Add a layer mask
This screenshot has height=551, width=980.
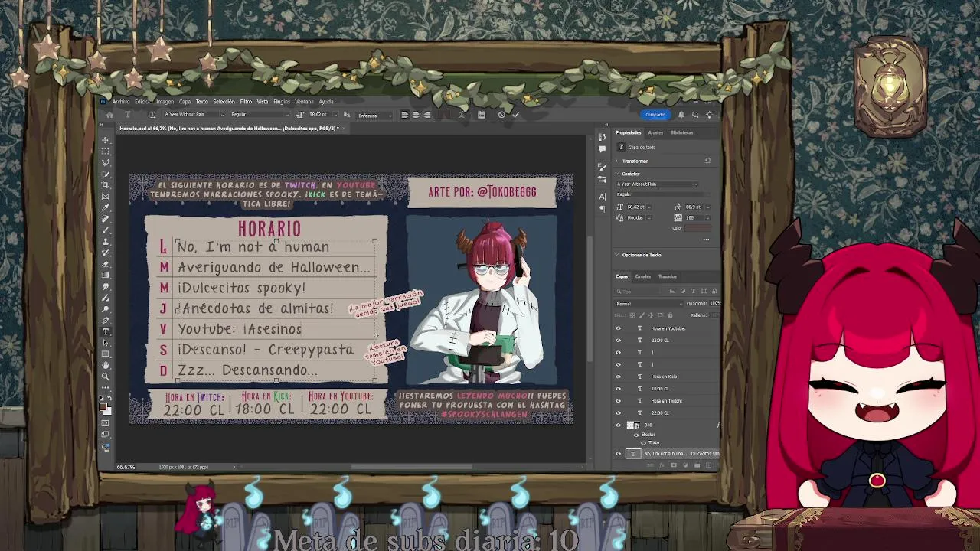(x=674, y=465)
